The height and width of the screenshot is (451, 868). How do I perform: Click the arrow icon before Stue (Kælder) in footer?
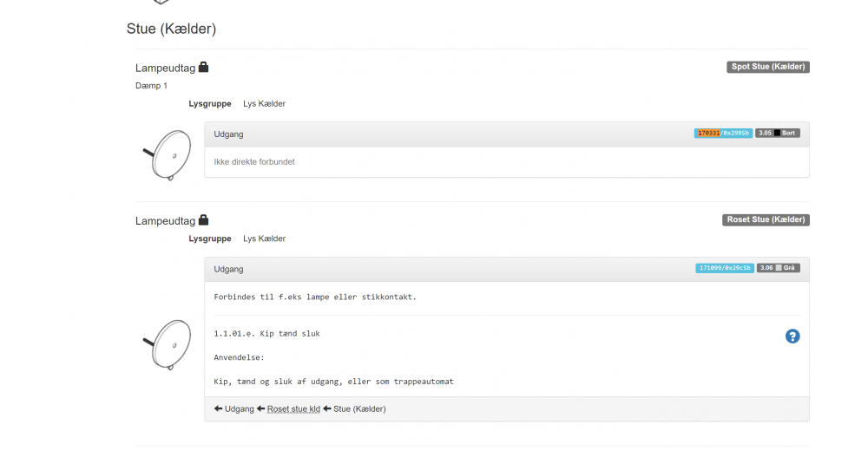coord(327,409)
